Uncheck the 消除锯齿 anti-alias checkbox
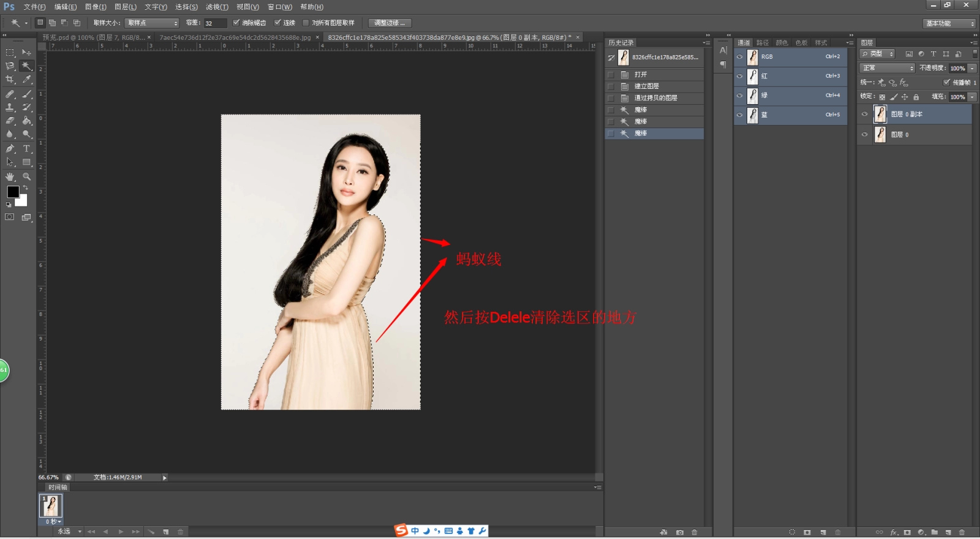This screenshot has width=980, height=539. [x=236, y=23]
